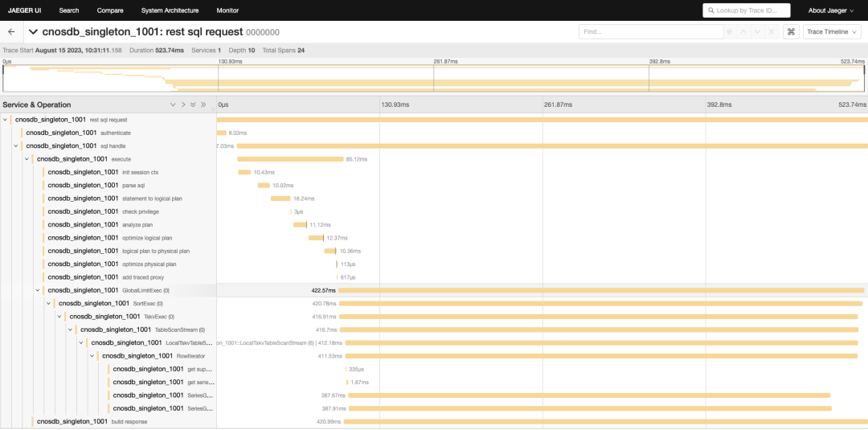Click the locate target icon beside Find
Screen dimensions: 868x430
730,32
